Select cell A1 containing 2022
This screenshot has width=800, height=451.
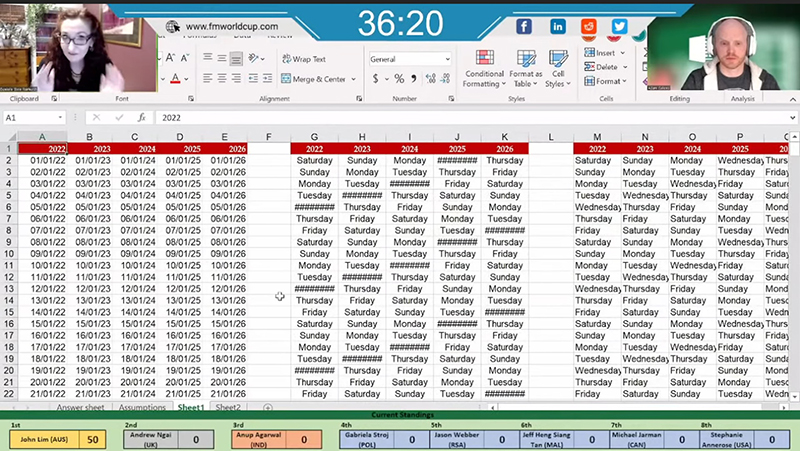point(42,148)
